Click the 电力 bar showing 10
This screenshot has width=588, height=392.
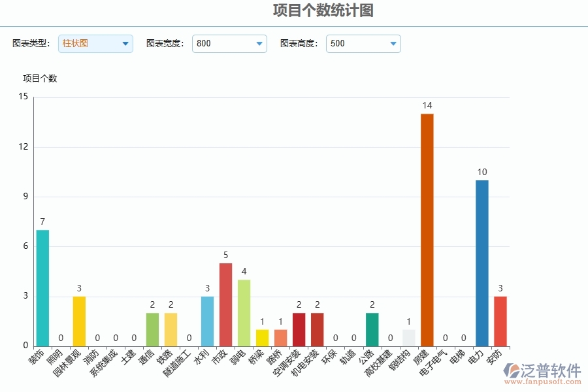tap(482, 261)
